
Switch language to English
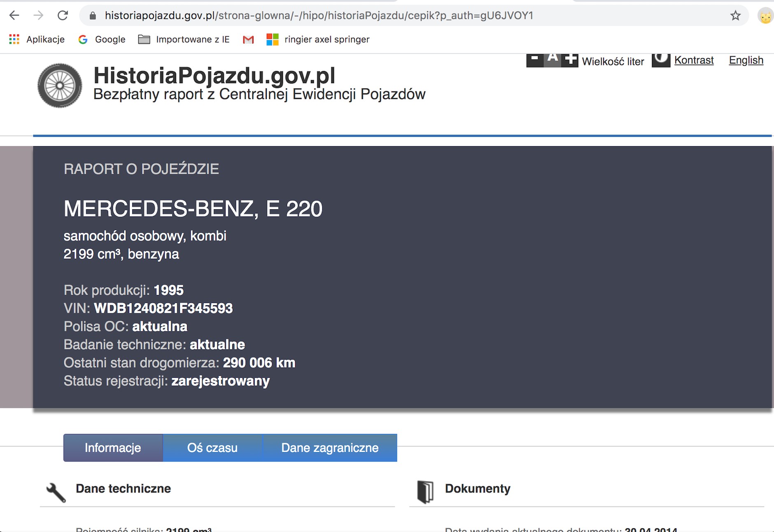[x=746, y=60]
